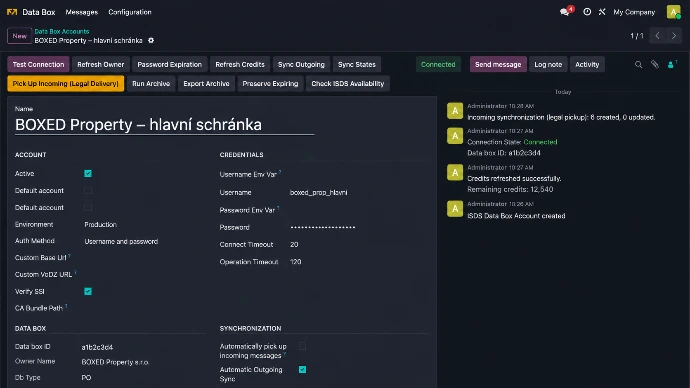
Task: Open the Data Box menu
Action: tap(39, 12)
